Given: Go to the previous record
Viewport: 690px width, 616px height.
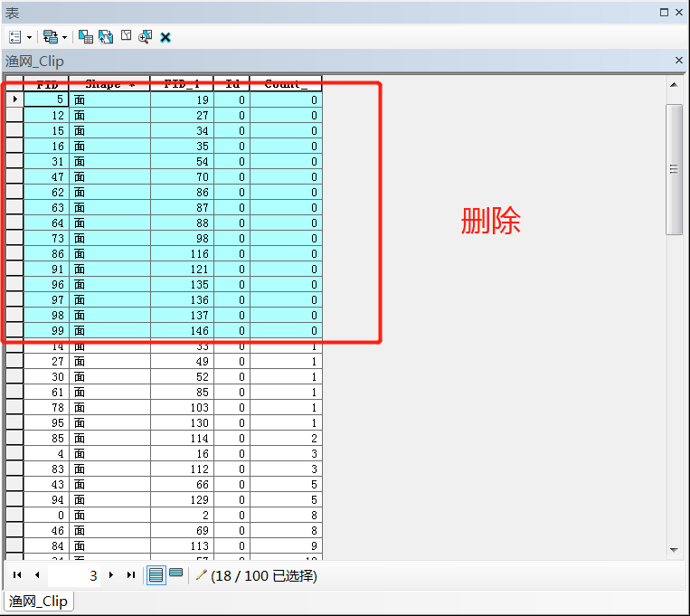Looking at the screenshot, I should (x=37, y=575).
